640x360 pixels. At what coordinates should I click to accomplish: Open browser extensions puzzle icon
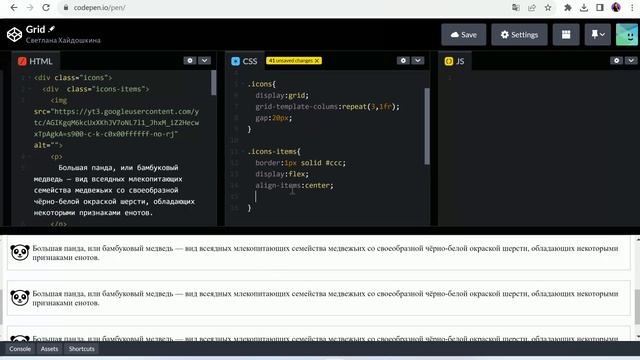point(568,7)
